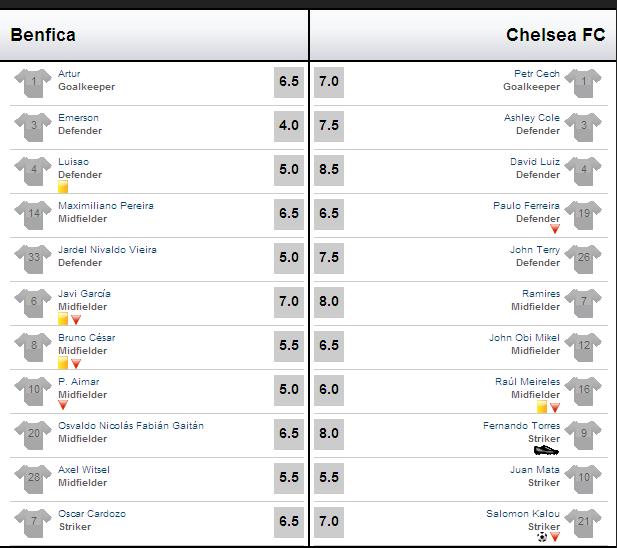This screenshot has height=548, width=617.
Task: Click Luisao's yellow card icon
Action: (x=63, y=187)
